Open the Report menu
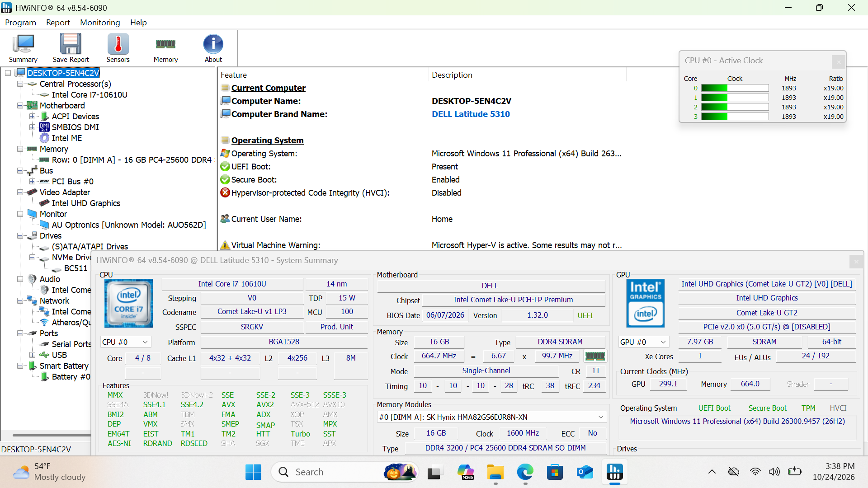 pyautogui.click(x=58, y=23)
